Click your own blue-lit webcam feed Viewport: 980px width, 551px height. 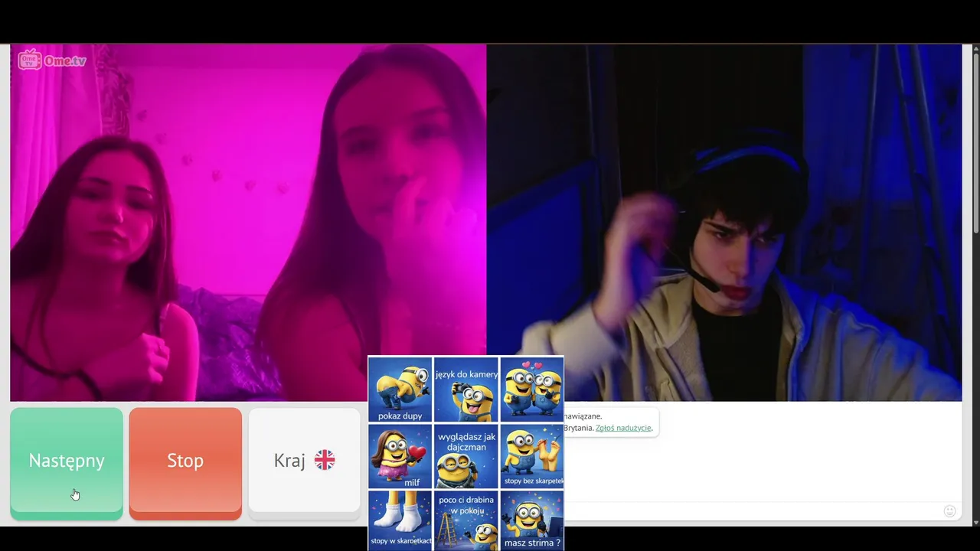[x=724, y=222]
